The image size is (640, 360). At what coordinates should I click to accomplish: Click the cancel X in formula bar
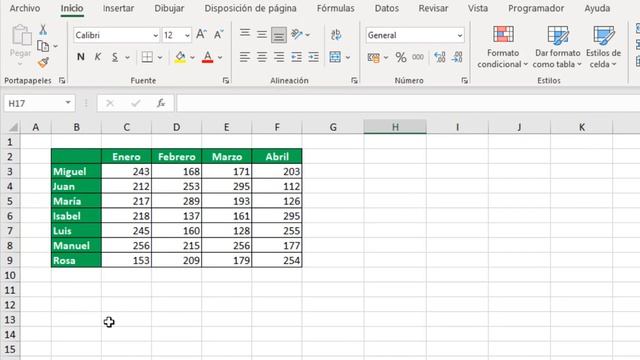(x=109, y=103)
